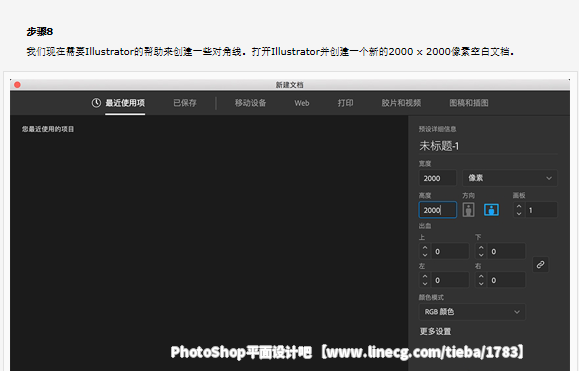This screenshot has height=371, width=579.
Task: Click the 宽度 field showing 2000
Action: click(x=438, y=178)
